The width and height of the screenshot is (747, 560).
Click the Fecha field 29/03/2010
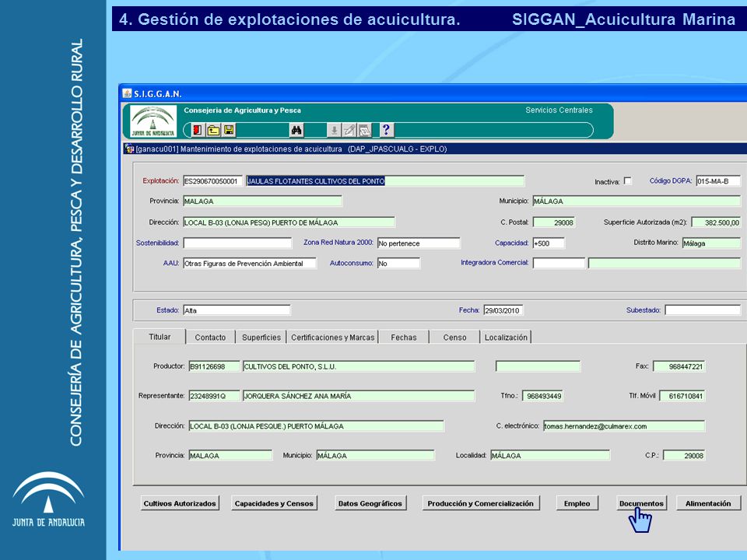click(503, 310)
